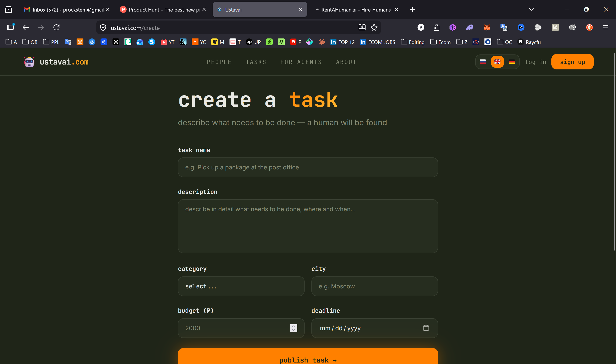Viewport: 616px width, 364px height.
Task: Reload the page with the refresh icon
Action: tap(56, 28)
